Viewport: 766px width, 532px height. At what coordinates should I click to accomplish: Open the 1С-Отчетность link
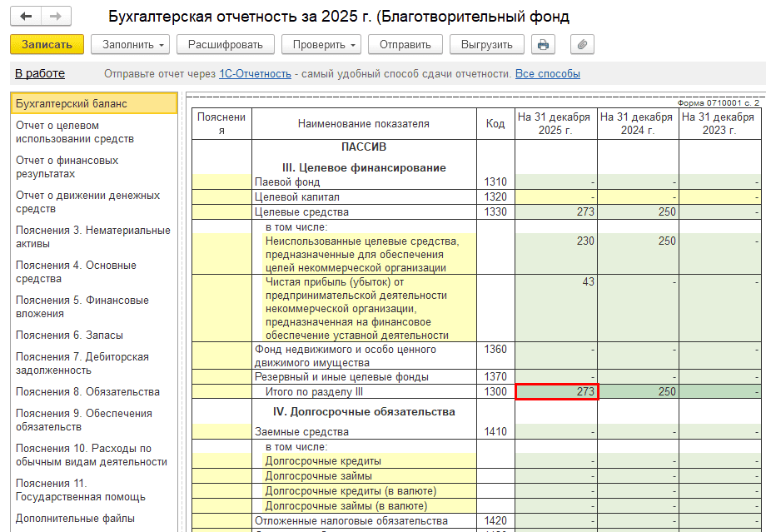255,74
